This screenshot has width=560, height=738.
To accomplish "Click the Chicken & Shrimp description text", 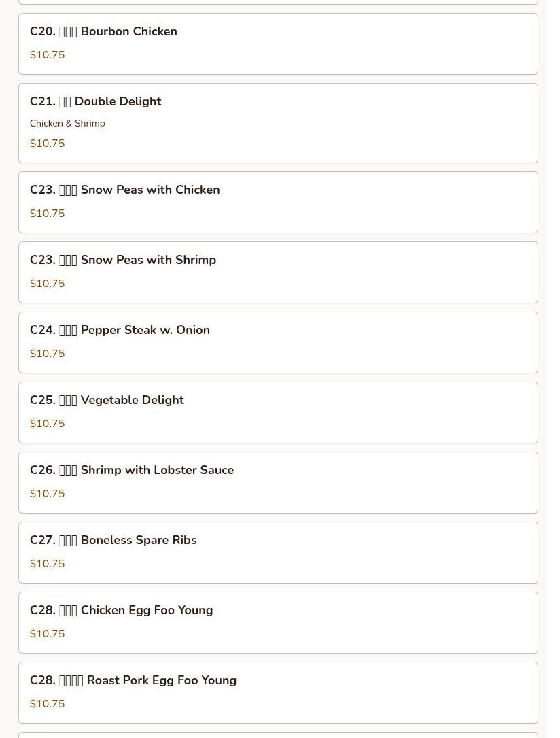I will (x=67, y=123).
